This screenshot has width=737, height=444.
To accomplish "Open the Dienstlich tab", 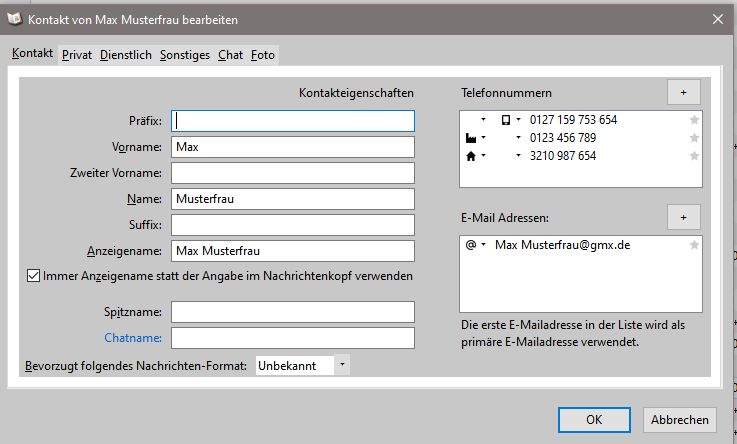I will pyautogui.click(x=125, y=55).
